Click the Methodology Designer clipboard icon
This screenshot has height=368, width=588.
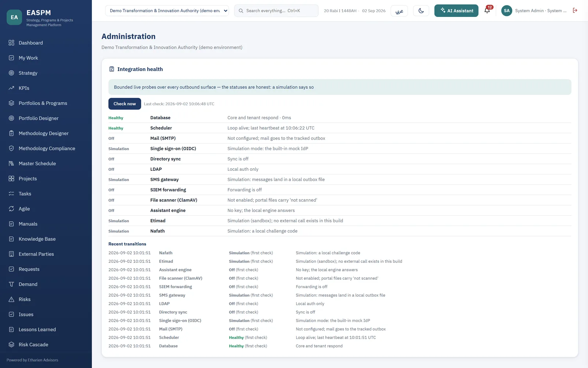pyautogui.click(x=11, y=133)
